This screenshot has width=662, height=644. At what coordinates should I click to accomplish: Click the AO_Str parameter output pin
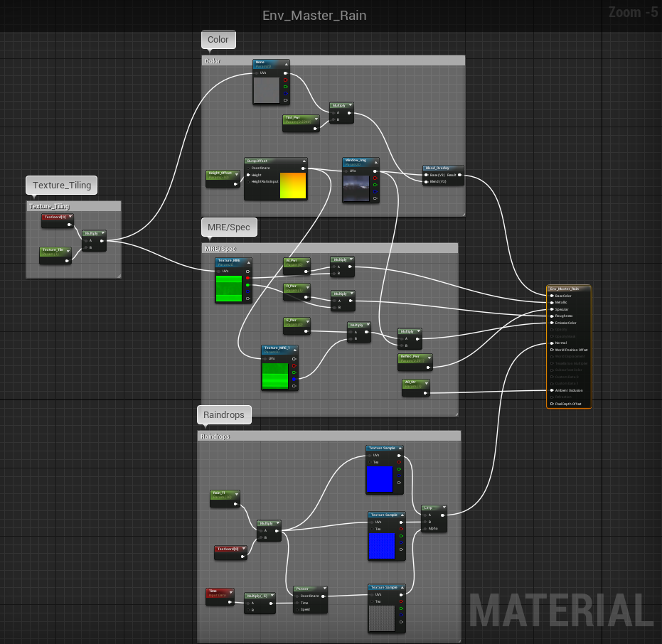425,393
